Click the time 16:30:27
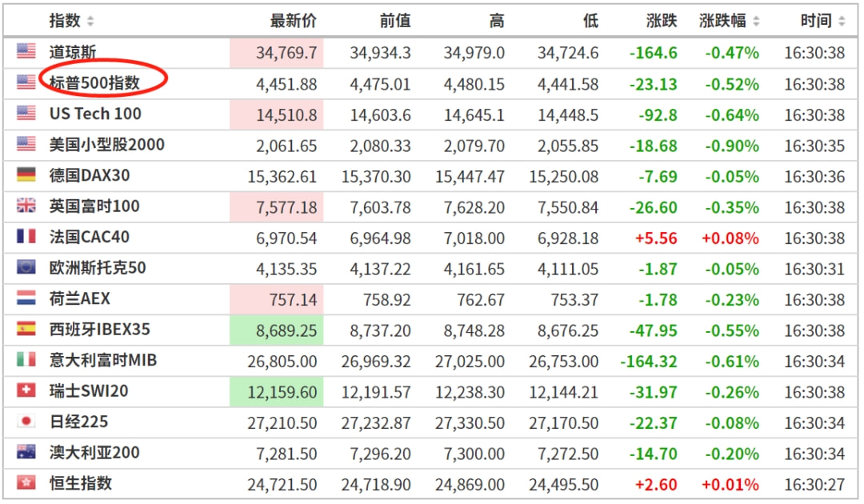The height and width of the screenshot is (504, 864). [814, 485]
